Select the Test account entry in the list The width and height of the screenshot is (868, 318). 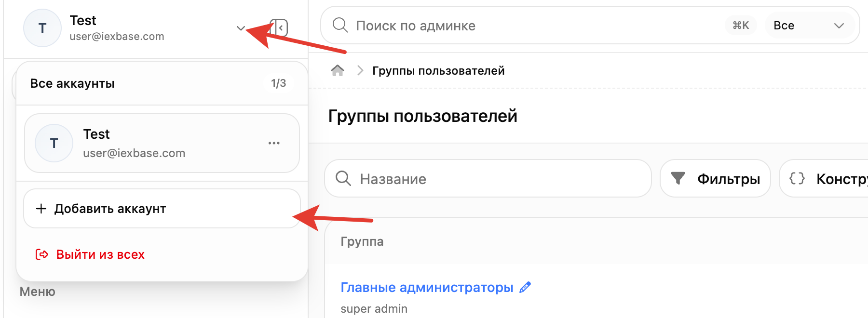click(162, 143)
